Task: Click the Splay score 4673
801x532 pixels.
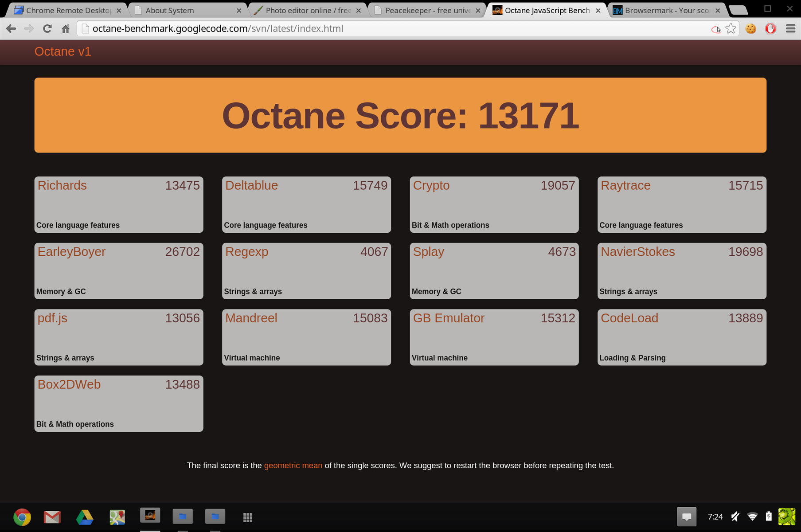Action: [562, 252]
